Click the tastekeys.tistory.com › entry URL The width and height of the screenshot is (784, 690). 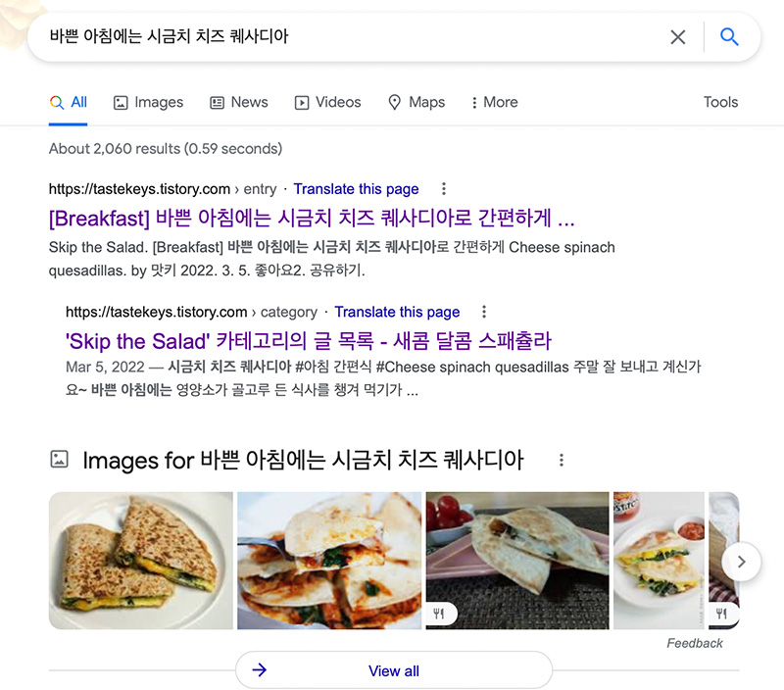(x=163, y=189)
